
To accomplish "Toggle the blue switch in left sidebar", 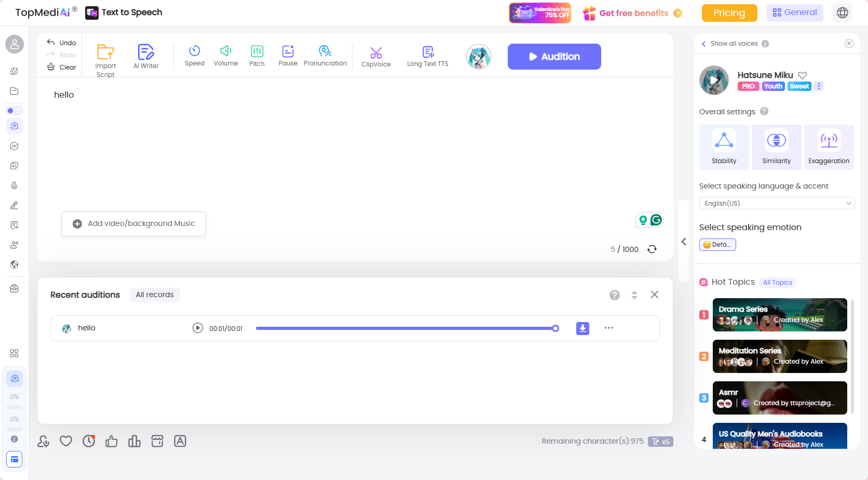I will 15,111.
